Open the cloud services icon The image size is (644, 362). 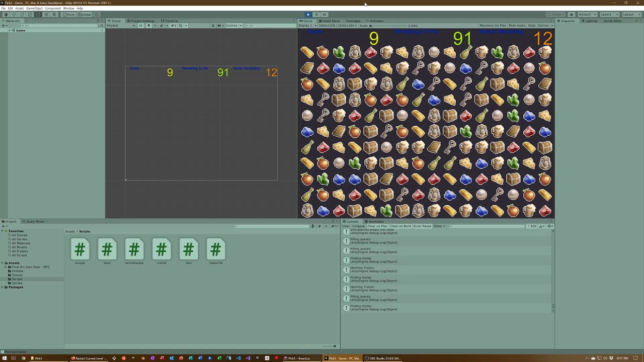point(571,15)
